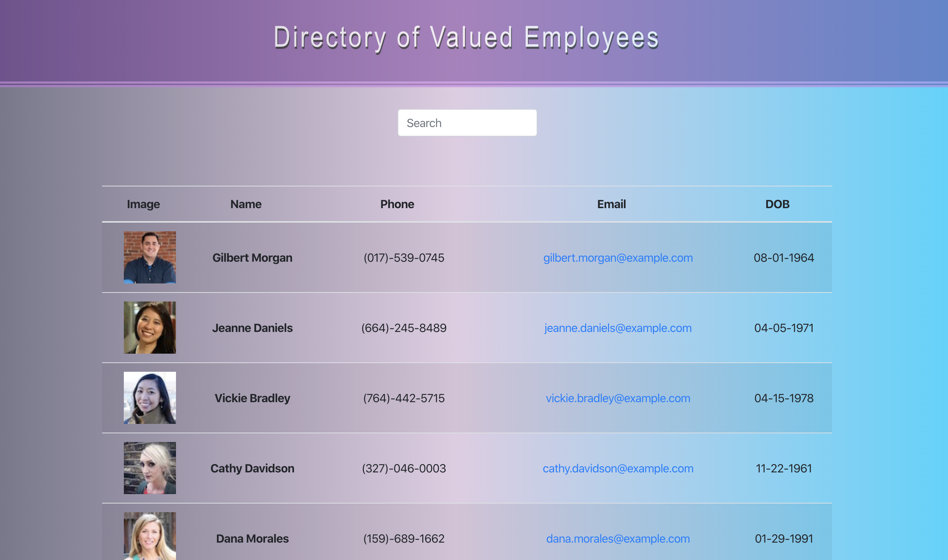Image resolution: width=948 pixels, height=560 pixels.
Task: Click phone number (159)-689-1662
Action: pos(404,539)
